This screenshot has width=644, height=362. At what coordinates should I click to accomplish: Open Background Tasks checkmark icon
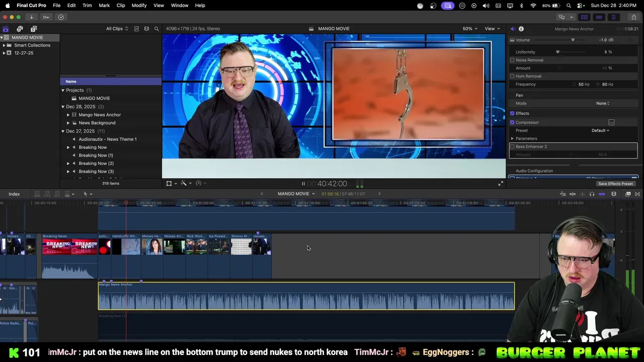pos(61,17)
